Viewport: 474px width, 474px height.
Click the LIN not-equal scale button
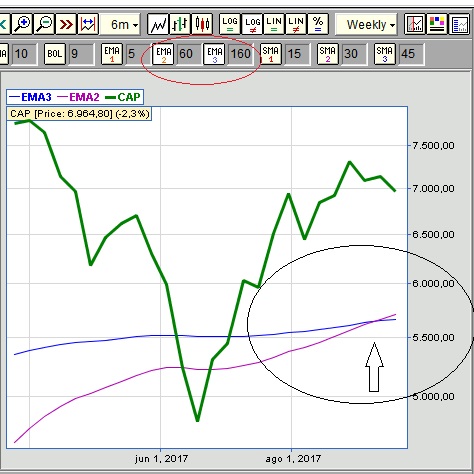click(x=296, y=24)
